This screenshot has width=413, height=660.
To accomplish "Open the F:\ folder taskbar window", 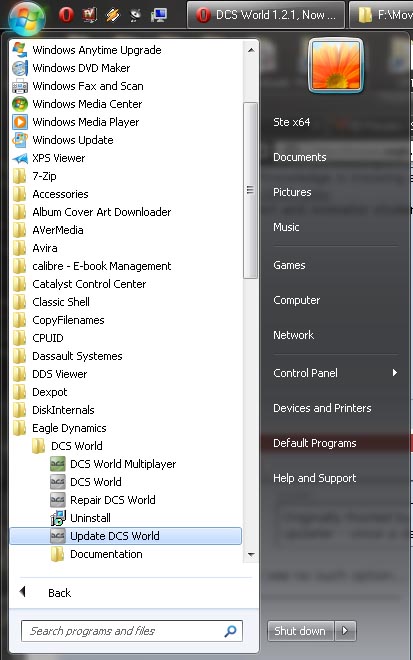I will [382, 15].
